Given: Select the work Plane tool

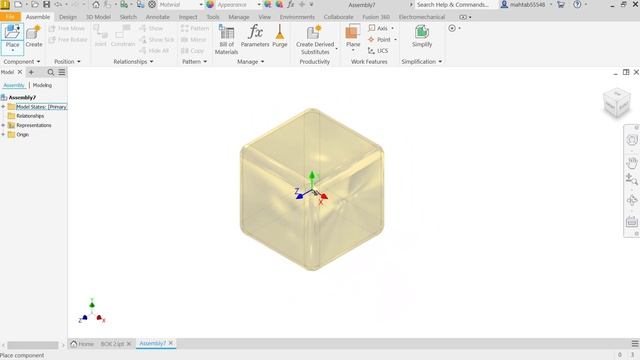Looking at the screenshot, I should tap(353, 36).
